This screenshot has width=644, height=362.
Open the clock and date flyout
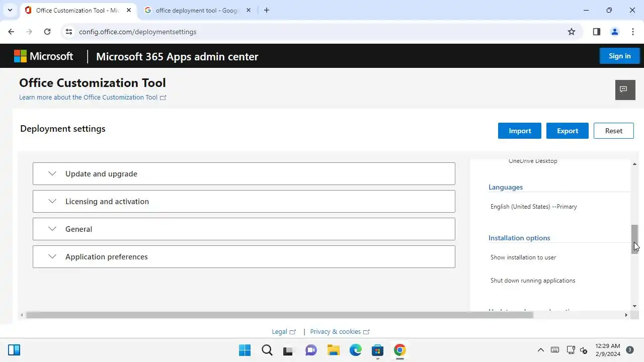tap(607, 350)
